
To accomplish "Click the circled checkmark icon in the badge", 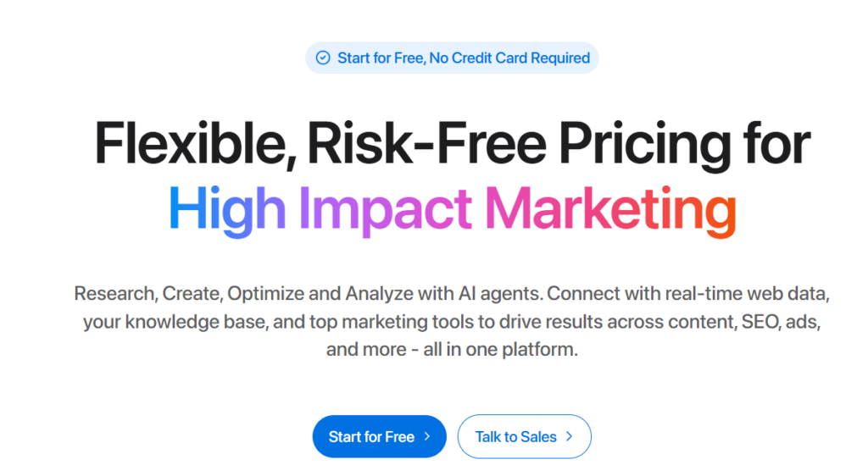I will click(x=323, y=58).
